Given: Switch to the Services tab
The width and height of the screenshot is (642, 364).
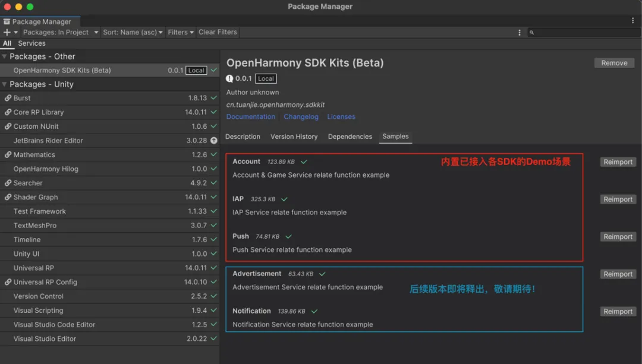Looking at the screenshot, I should click(32, 43).
